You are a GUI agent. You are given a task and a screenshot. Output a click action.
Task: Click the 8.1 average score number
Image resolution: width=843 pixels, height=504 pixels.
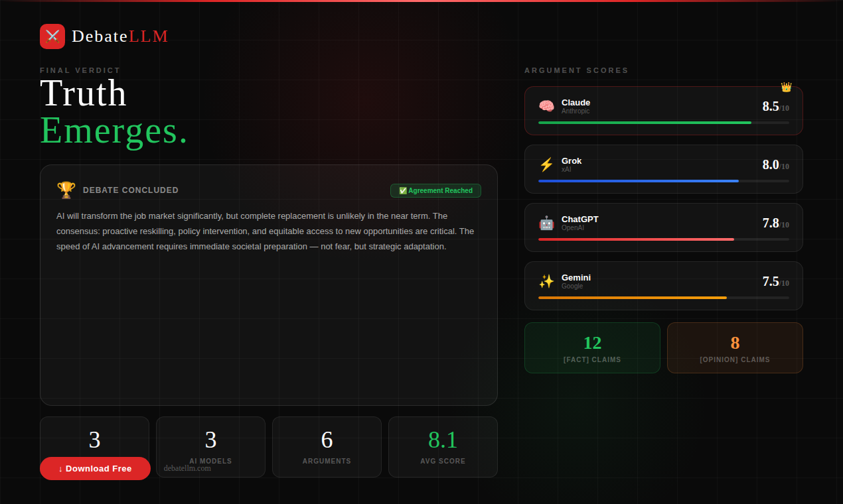443,440
